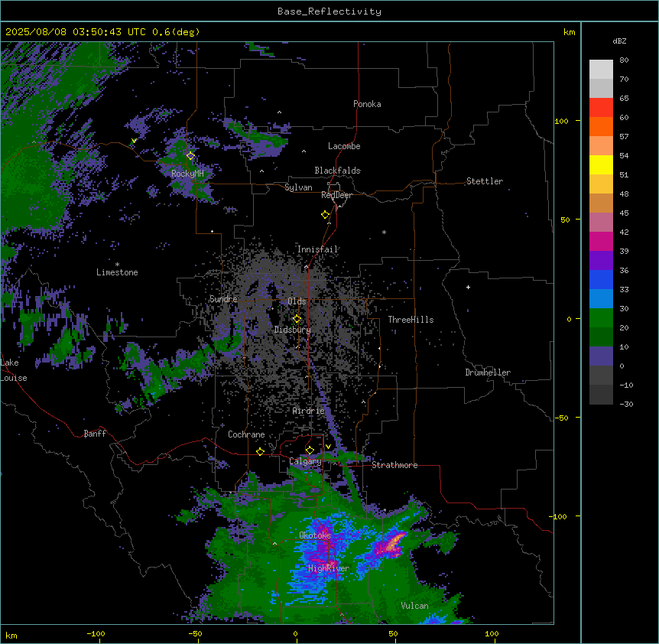Click the yellow diamond marker above RockyMH
Screen dimensions: 659x644
pyautogui.click(x=190, y=156)
